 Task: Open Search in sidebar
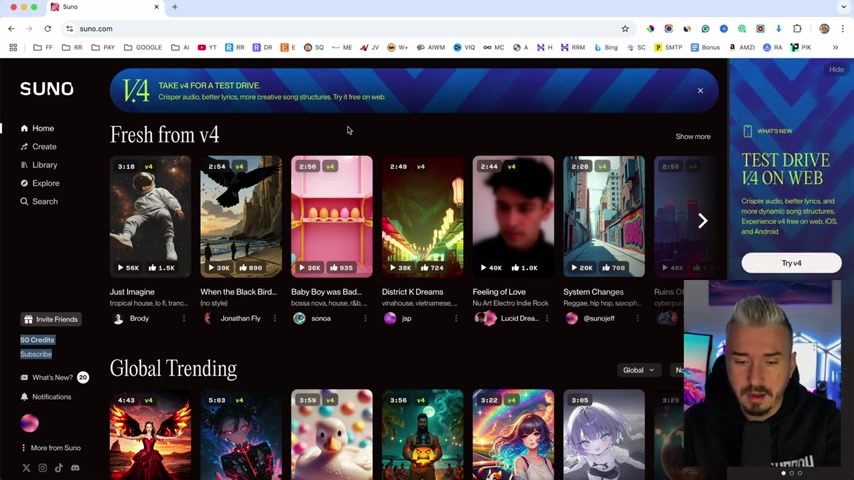click(39, 202)
